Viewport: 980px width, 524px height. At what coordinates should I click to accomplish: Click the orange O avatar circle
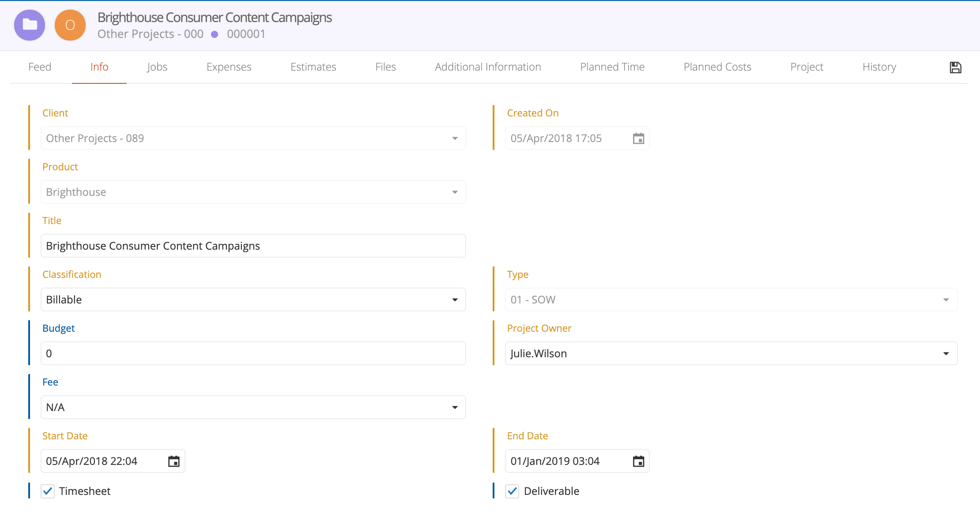pyautogui.click(x=70, y=25)
